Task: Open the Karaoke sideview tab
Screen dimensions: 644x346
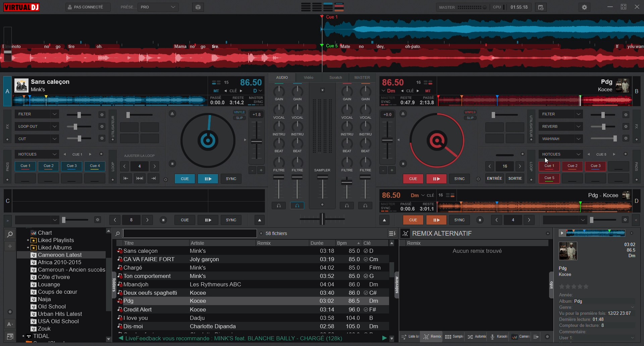Action: (x=499, y=337)
